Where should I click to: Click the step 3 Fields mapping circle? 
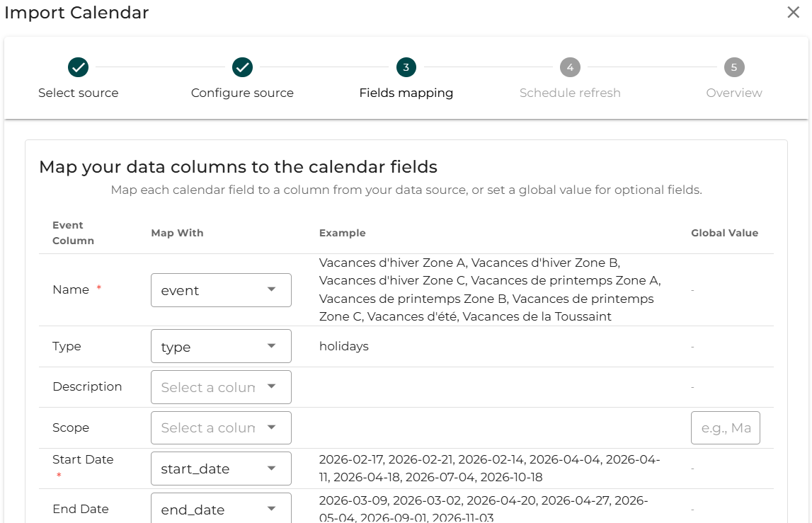(x=406, y=67)
